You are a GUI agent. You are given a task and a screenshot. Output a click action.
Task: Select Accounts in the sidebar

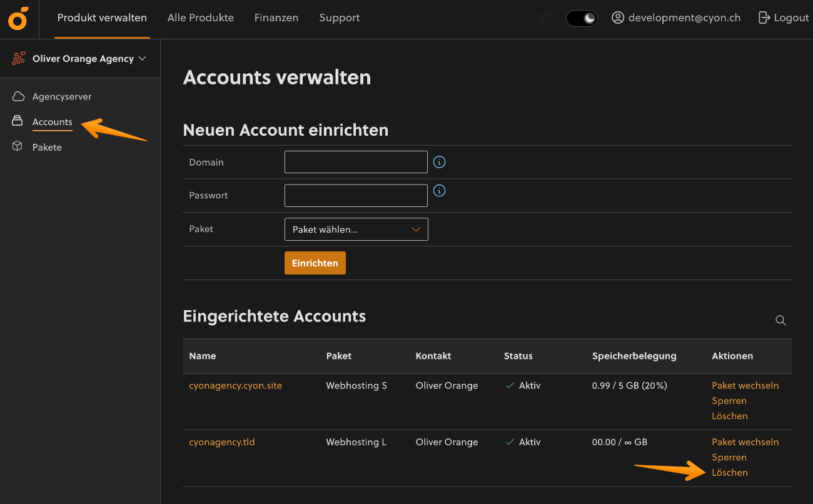[53, 122]
